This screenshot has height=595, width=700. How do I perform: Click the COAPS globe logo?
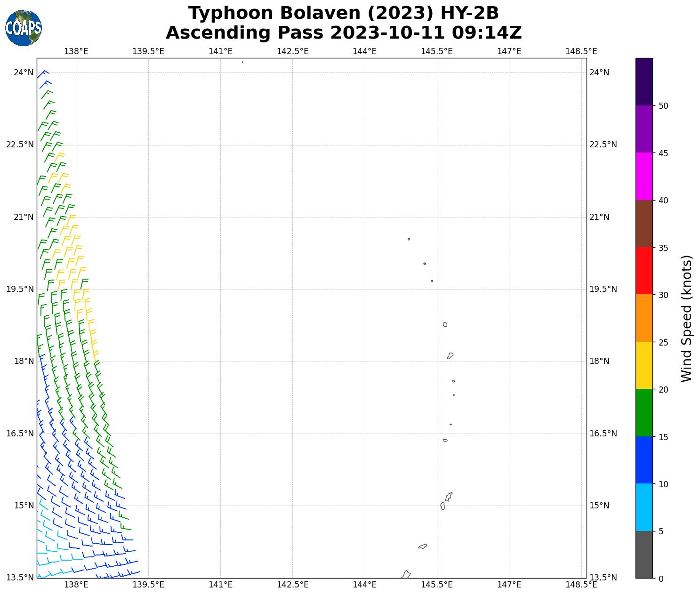coord(24,28)
